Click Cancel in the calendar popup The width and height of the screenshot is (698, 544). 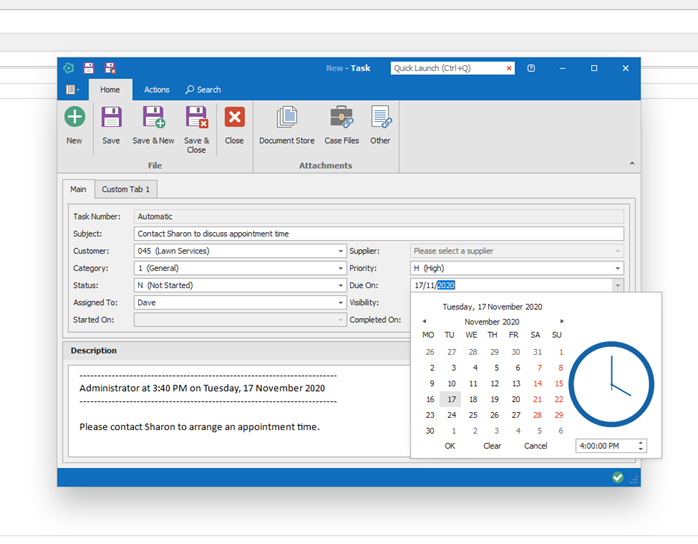(535, 446)
